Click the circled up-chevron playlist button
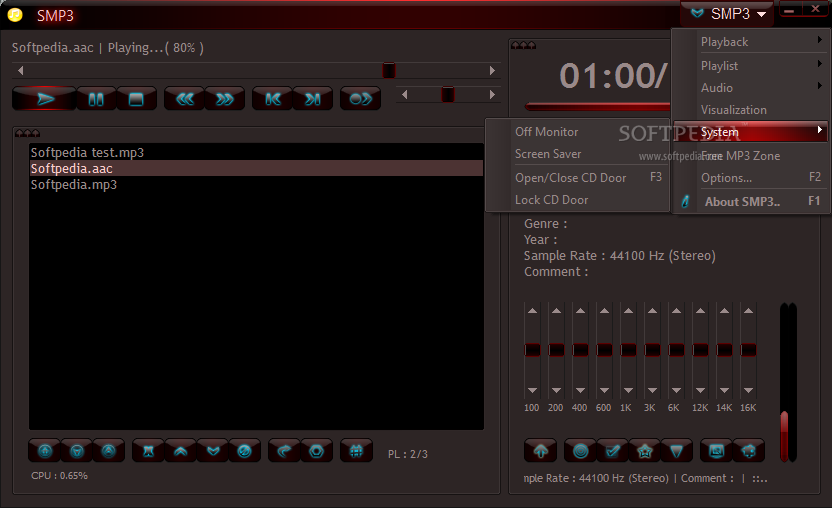This screenshot has height=508, width=832. tap(109, 451)
